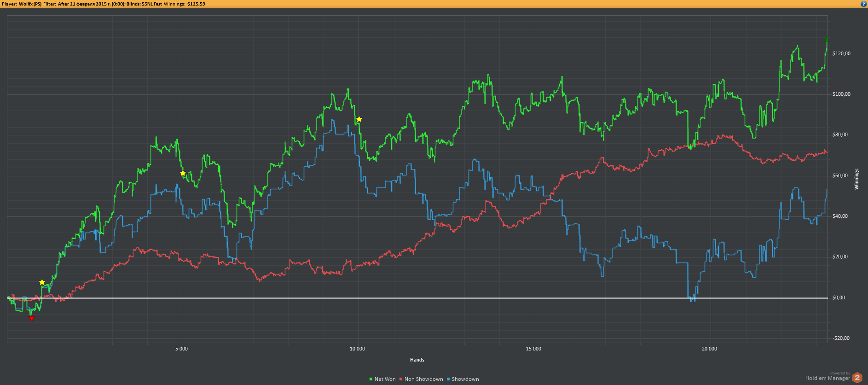Click the $40,00 axis value
The height and width of the screenshot is (385, 868).
840,216
